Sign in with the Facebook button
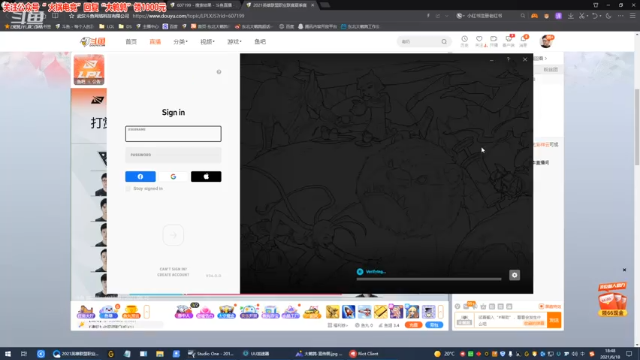 point(140,176)
